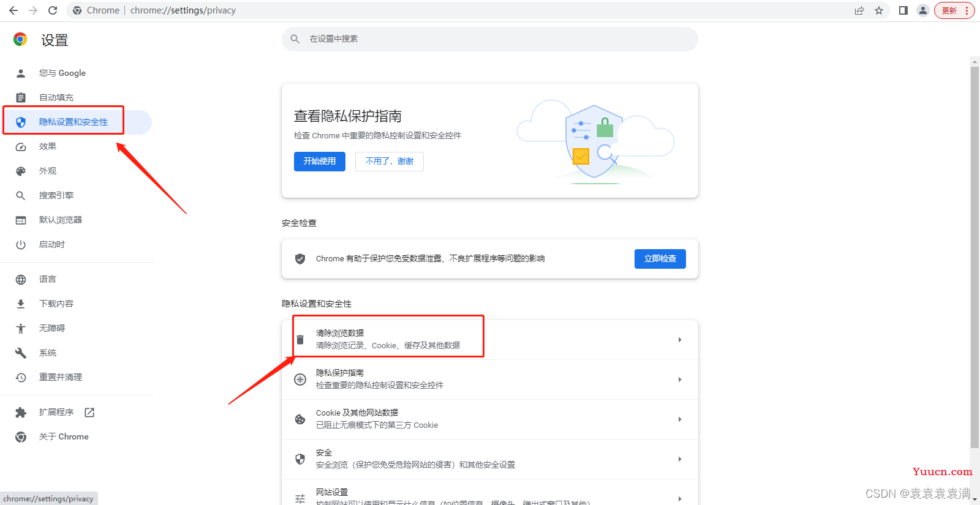Open 自动填充 settings section
This screenshot has height=505, width=980.
[76, 97]
